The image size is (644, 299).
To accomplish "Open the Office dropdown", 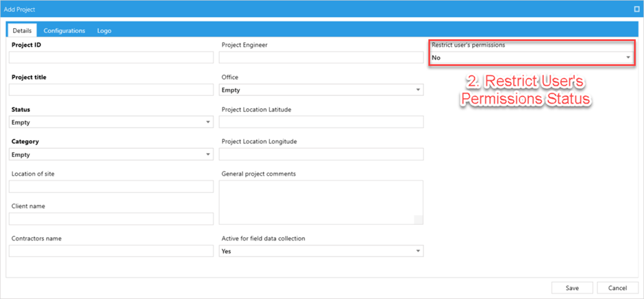I will point(321,90).
